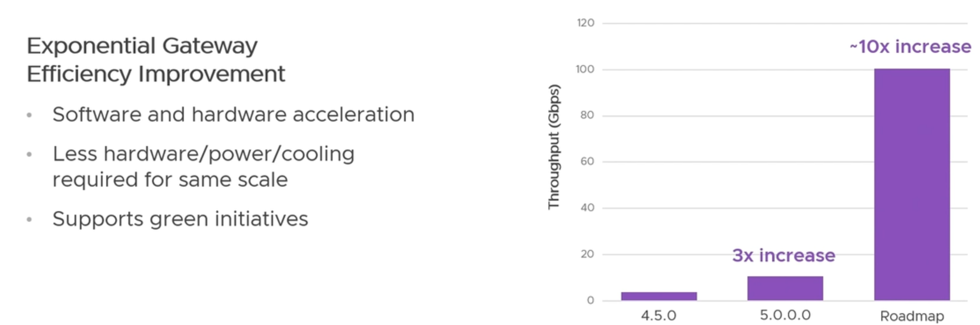980x325 pixels.
Task: Click the purple 4.5.0 bar
Action: 659,296
